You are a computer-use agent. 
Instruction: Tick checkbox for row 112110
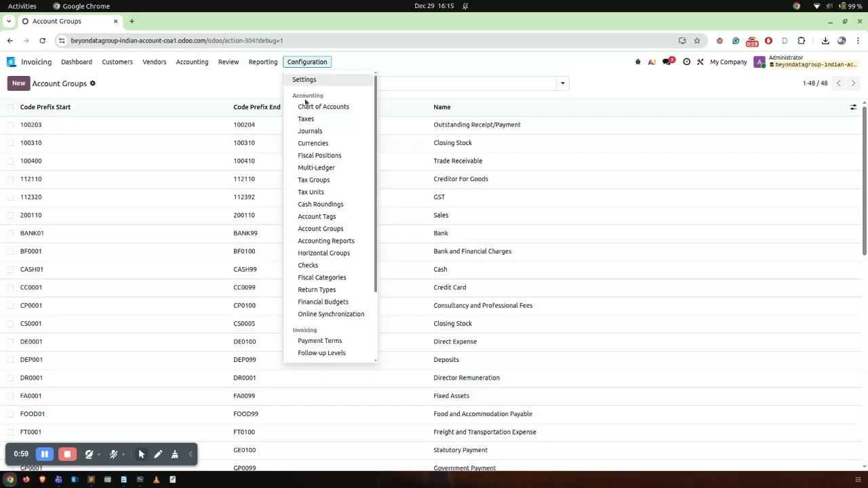pos(10,179)
